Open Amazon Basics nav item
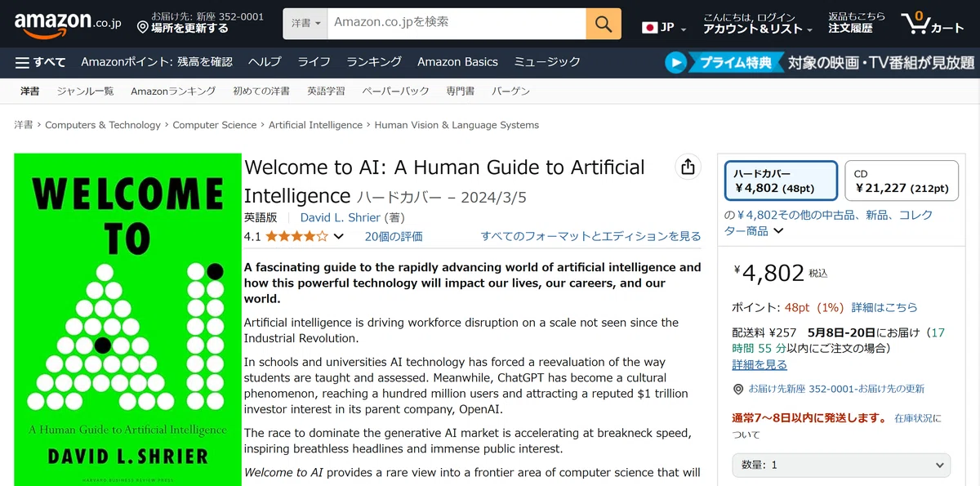 pyautogui.click(x=457, y=62)
